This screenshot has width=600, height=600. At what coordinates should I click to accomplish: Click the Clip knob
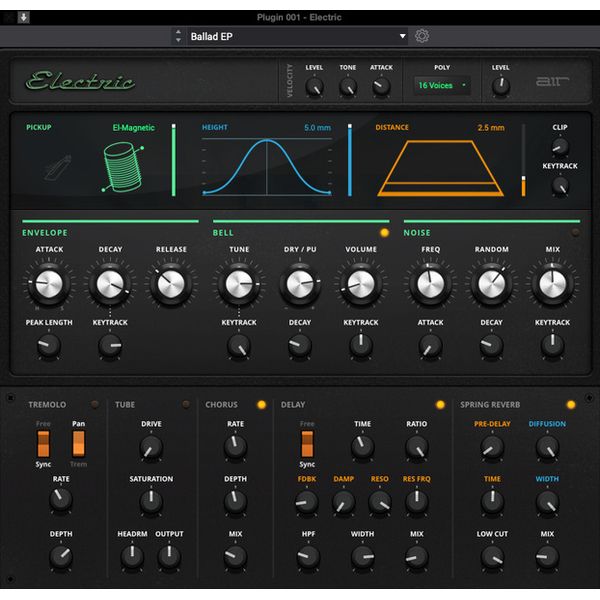pyautogui.click(x=560, y=147)
